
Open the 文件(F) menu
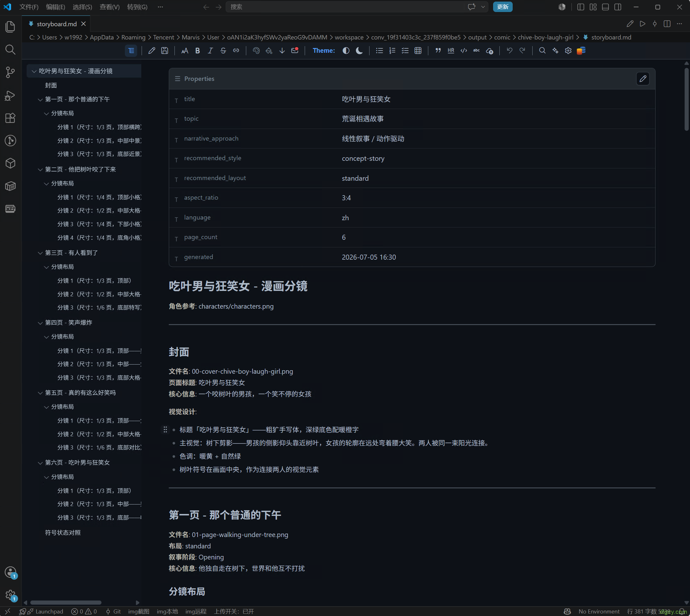[29, 7]
